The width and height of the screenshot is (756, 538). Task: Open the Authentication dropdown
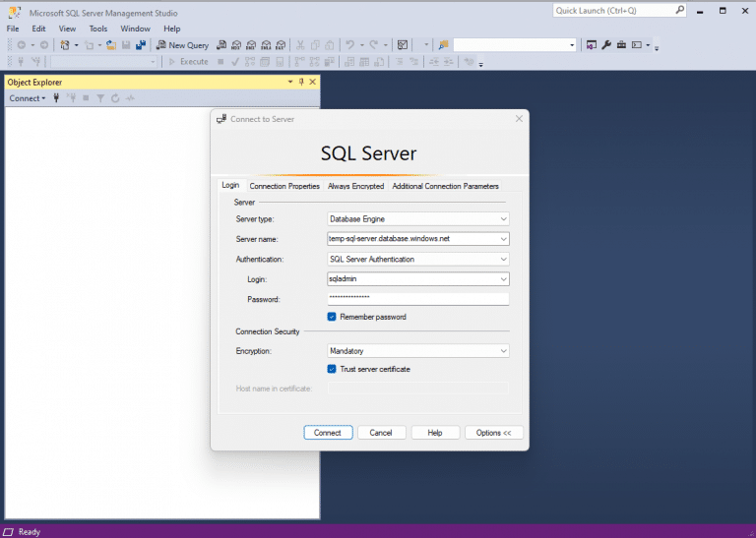coord(503,259)
